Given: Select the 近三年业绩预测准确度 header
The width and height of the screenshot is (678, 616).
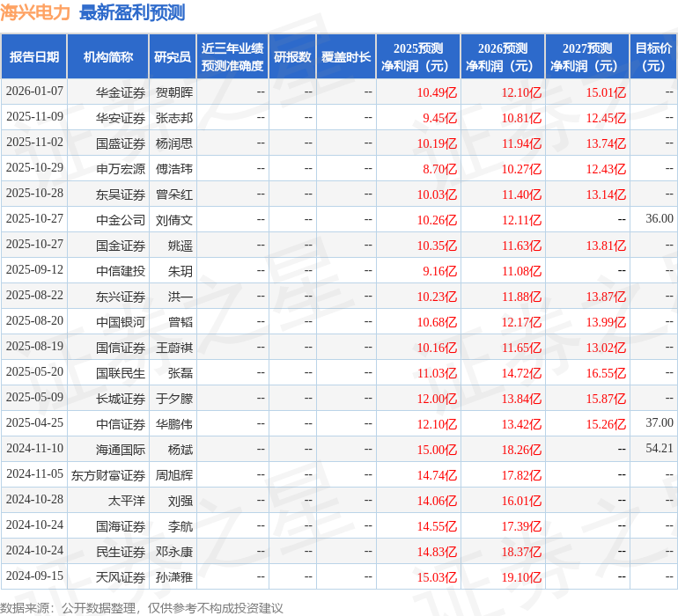Looking at the screenshot, I should [x=232, y=57].
